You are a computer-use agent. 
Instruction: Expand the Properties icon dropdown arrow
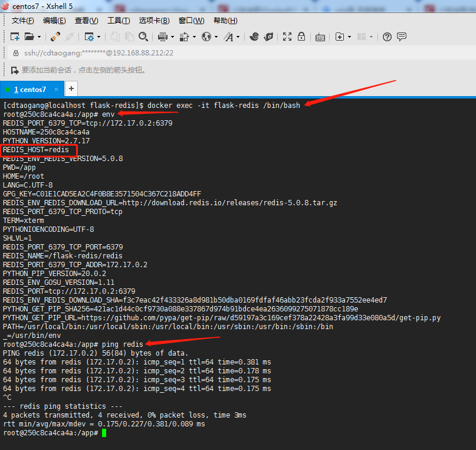[99, 37]
